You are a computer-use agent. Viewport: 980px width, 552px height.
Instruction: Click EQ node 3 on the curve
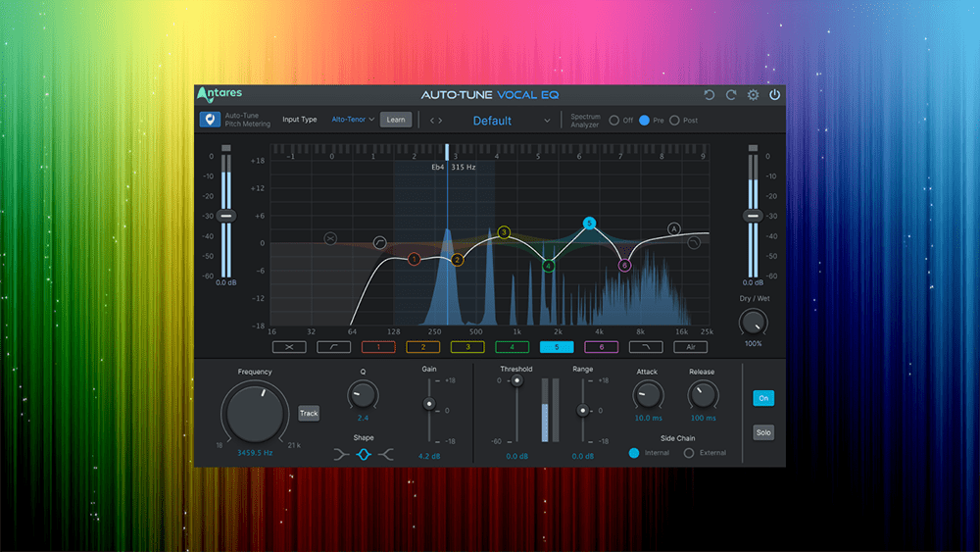[x=505, y=232]
